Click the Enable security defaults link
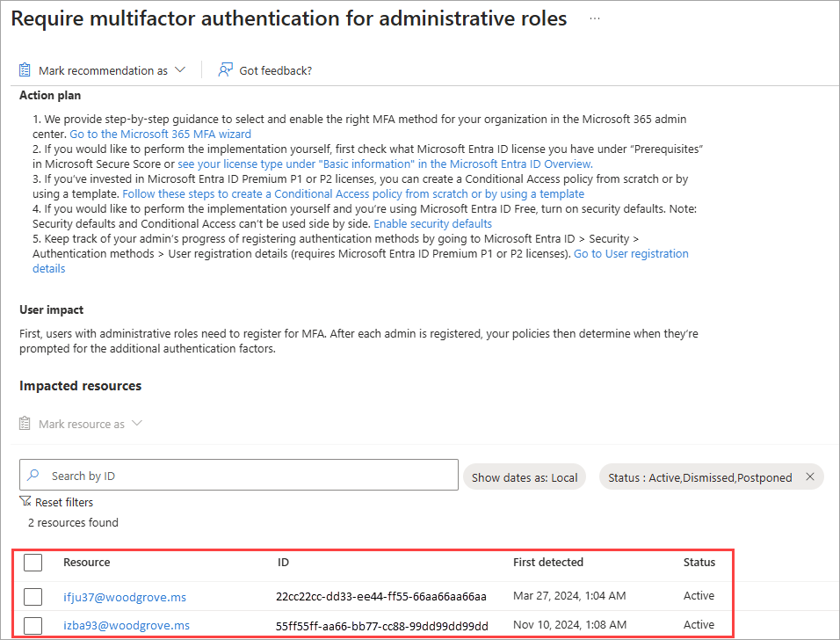 [432, 224]
